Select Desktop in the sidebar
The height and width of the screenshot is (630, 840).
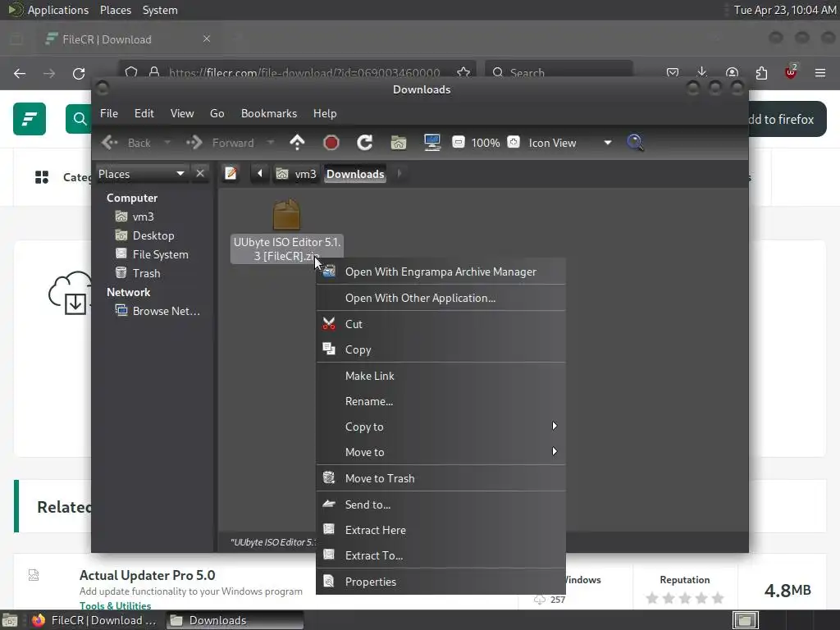153,235
